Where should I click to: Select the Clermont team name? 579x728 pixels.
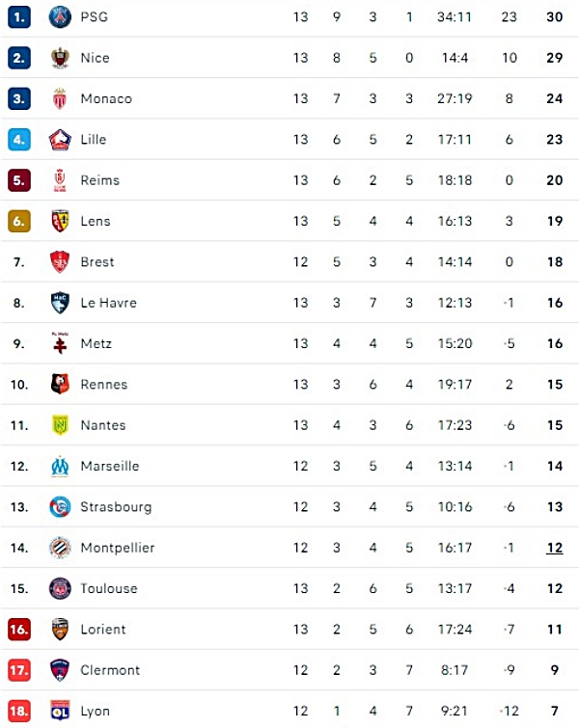pos(110,670)
